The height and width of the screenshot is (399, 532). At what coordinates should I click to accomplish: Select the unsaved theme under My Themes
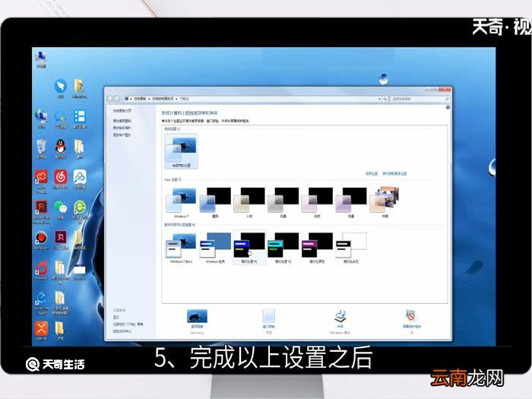click(x=181, y=151)
